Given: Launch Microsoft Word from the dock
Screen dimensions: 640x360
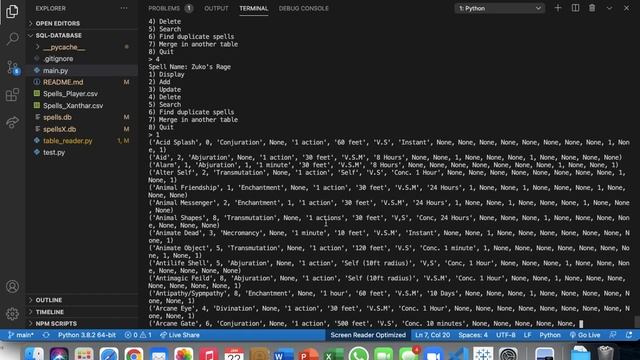Looking at the screenshot, I should [x=284, y=354].
